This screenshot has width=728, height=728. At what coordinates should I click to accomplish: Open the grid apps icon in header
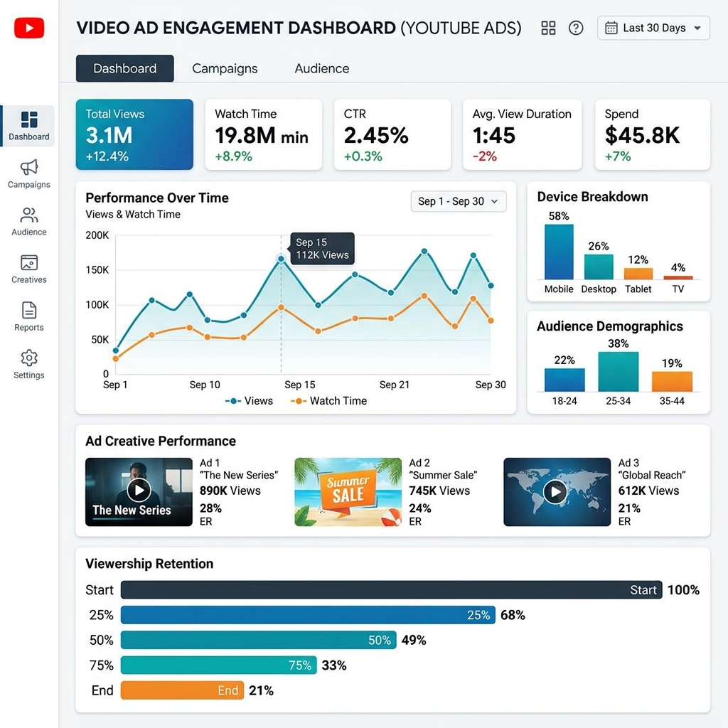[548, 28]
